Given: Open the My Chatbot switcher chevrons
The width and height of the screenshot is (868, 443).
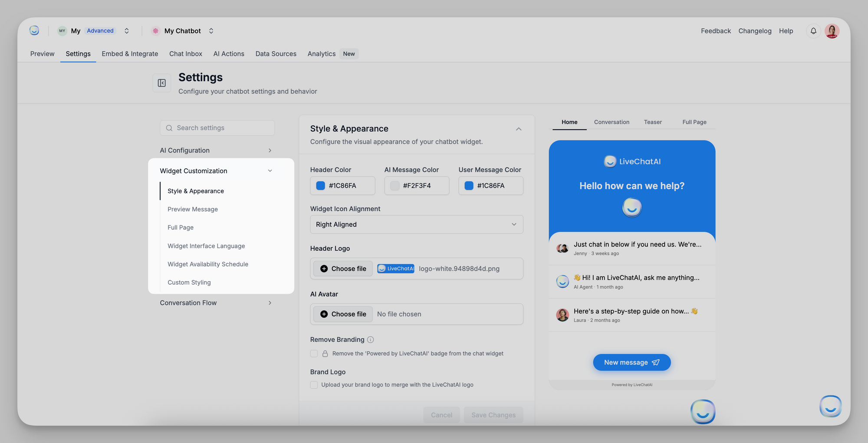Looking at the screenshot, I should click(211, 31).
